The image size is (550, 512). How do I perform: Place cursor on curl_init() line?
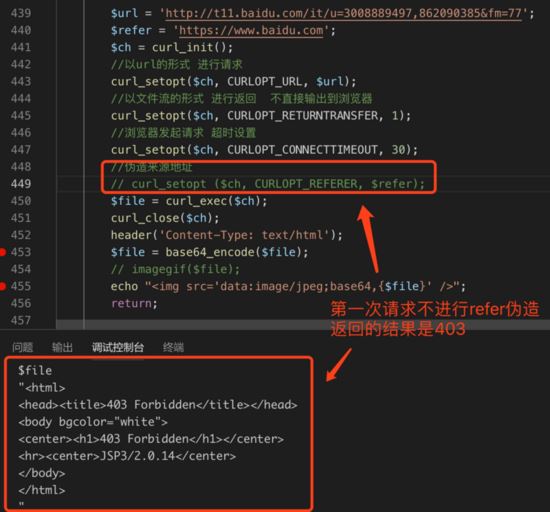coord(172,47)
